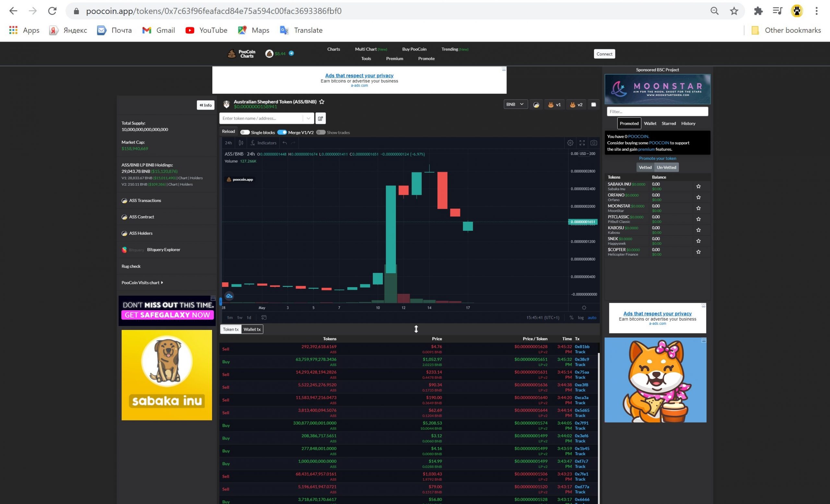Bookmark this page with the star icon
Screen dimensions: 830x504
point(734,11)
